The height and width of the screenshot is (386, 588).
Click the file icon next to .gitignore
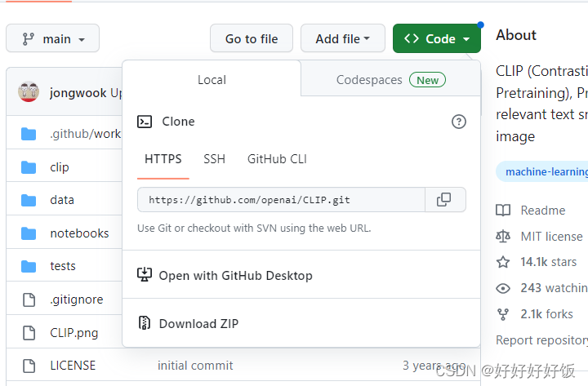point(29,299)
